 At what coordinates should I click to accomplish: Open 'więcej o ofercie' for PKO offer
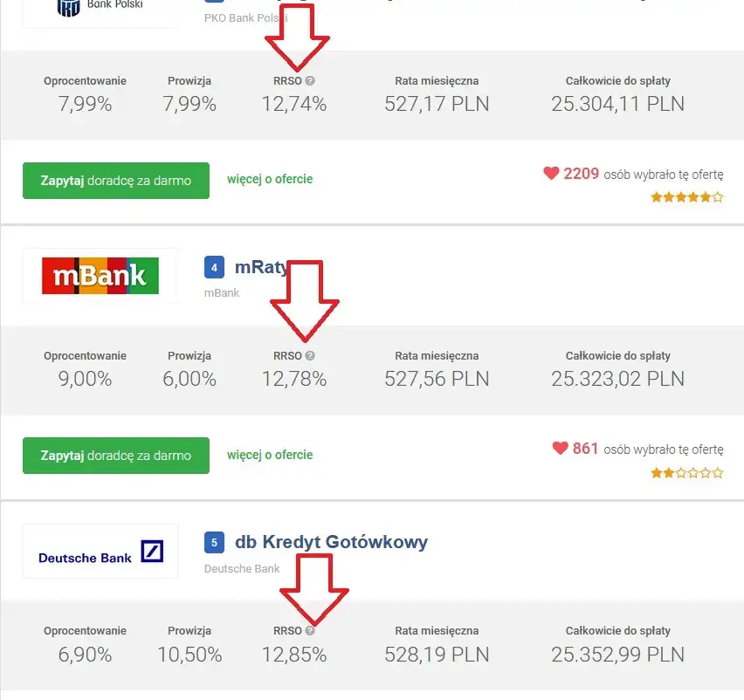tap(270, 180)
